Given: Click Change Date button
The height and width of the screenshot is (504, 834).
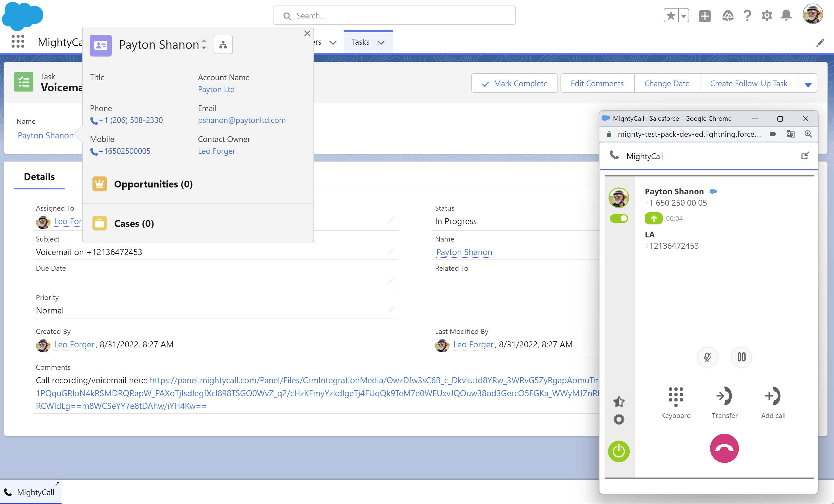Looking at the screenshot, I should 667,83.
